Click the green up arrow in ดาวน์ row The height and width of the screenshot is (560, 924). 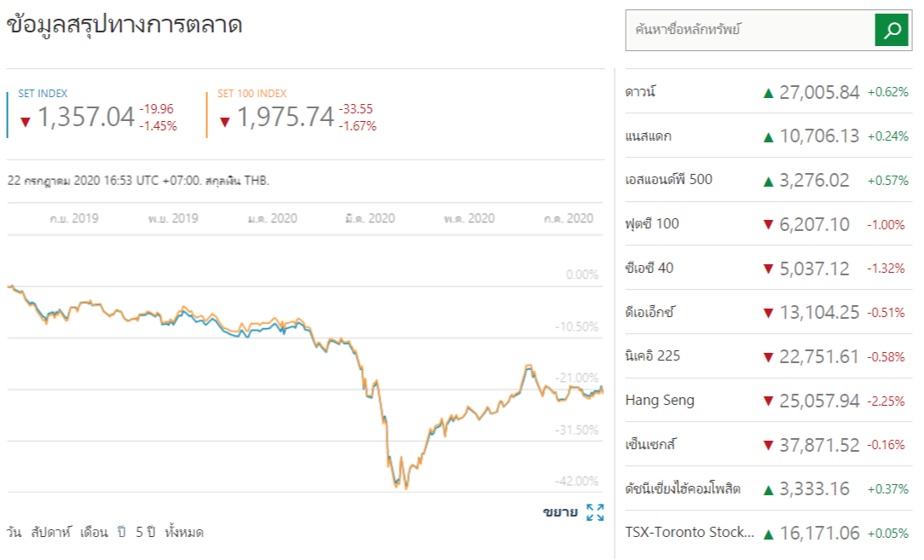pos(768,92)
